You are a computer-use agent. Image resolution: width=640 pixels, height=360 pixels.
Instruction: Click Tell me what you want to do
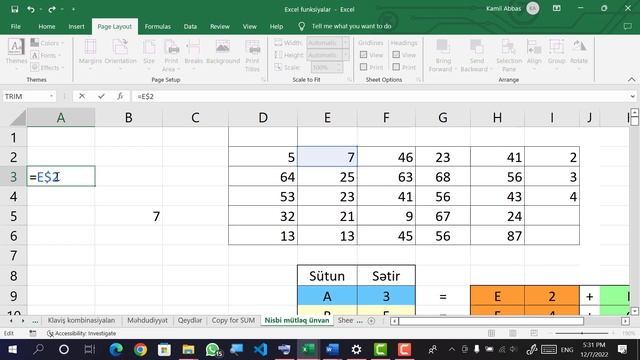[x=351, y=26]
